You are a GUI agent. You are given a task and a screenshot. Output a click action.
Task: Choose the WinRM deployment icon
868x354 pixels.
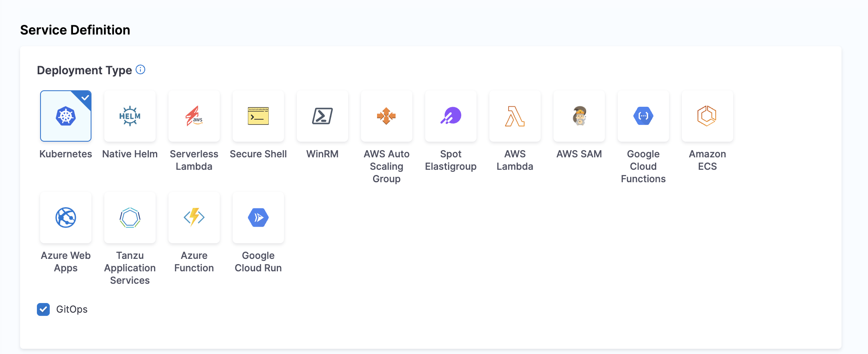[x=322, y=116]
